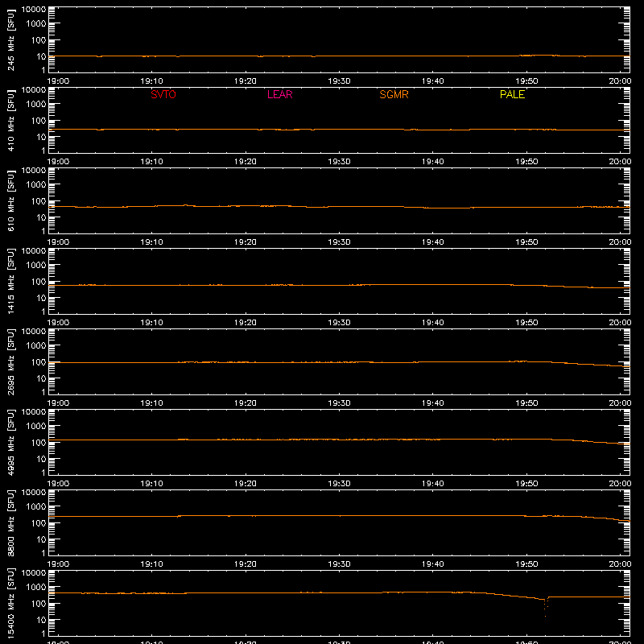The image size is (644, 644).
Task: Click the 19:00 tick under the 245 MHz plot
Action: 58,81
